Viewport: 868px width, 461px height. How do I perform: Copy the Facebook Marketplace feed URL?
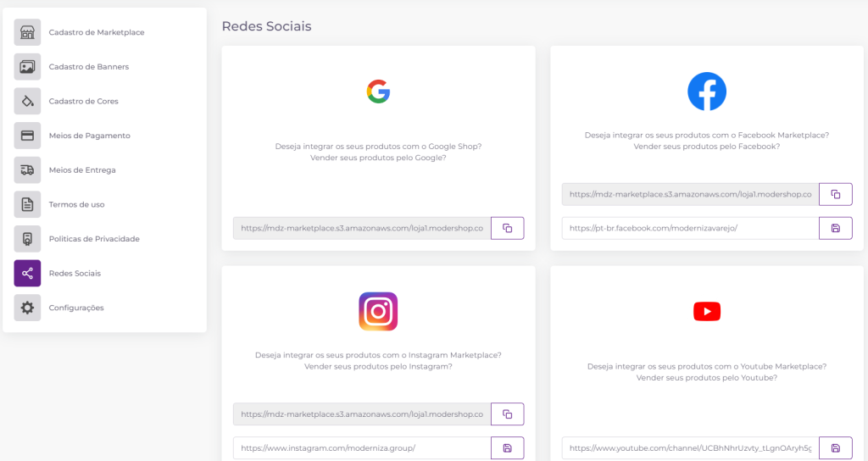[835, 194]
